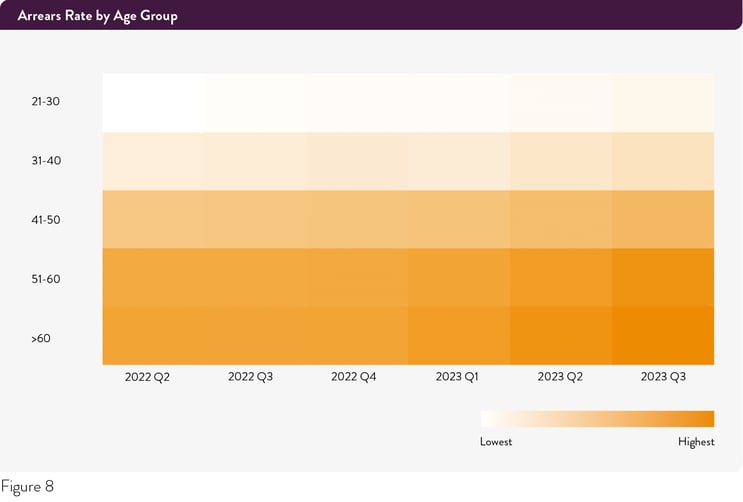Click the 21-30 cell for 2023 Q3

[x=663, y=103]
